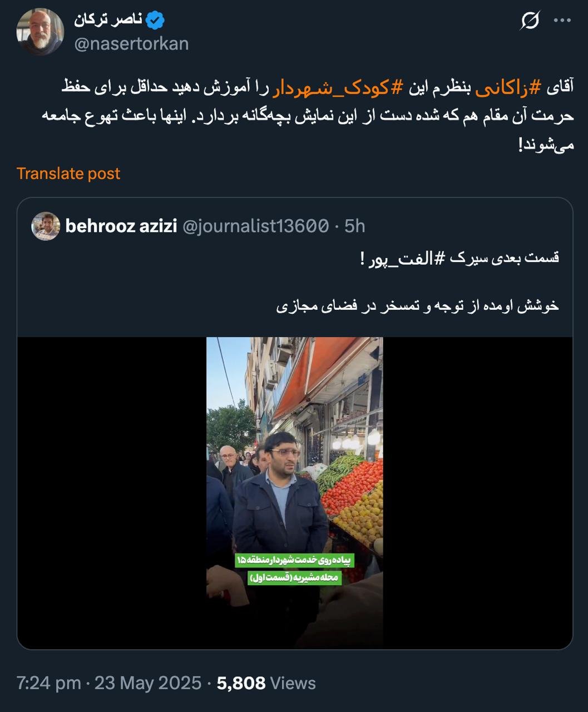The image size is (588, 712).
Task: Open the three-dot more options menu
Action: pyautogui.click(x=562, y=21)
